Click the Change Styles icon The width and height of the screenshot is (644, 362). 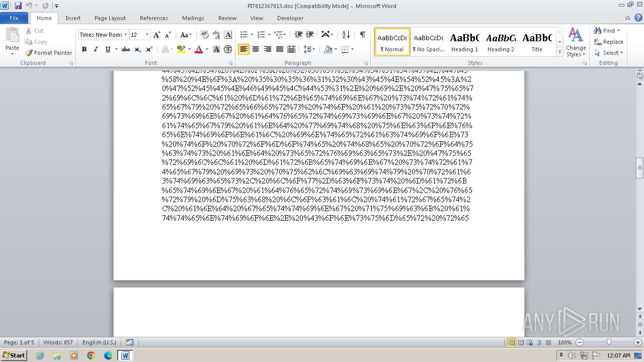click(576, 42)
